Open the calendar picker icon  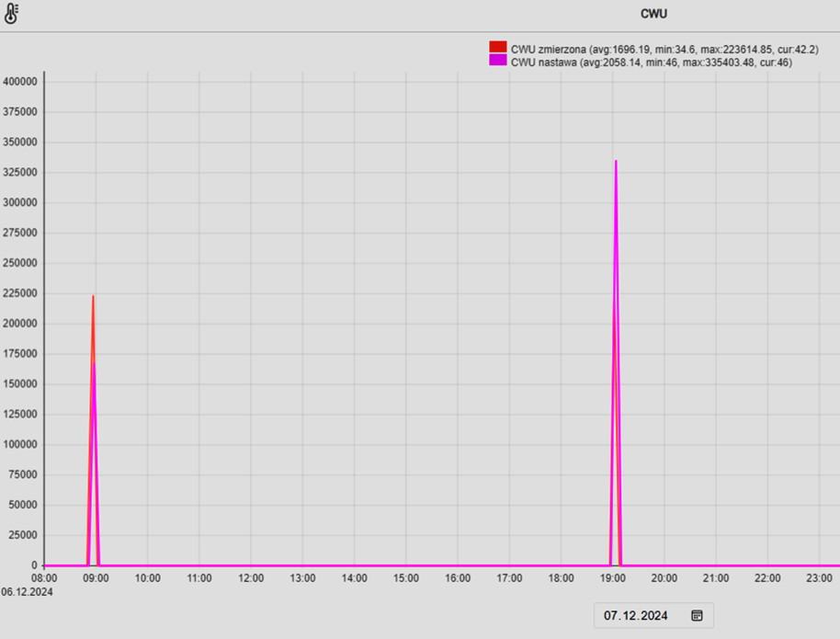(x=697, y=615)
